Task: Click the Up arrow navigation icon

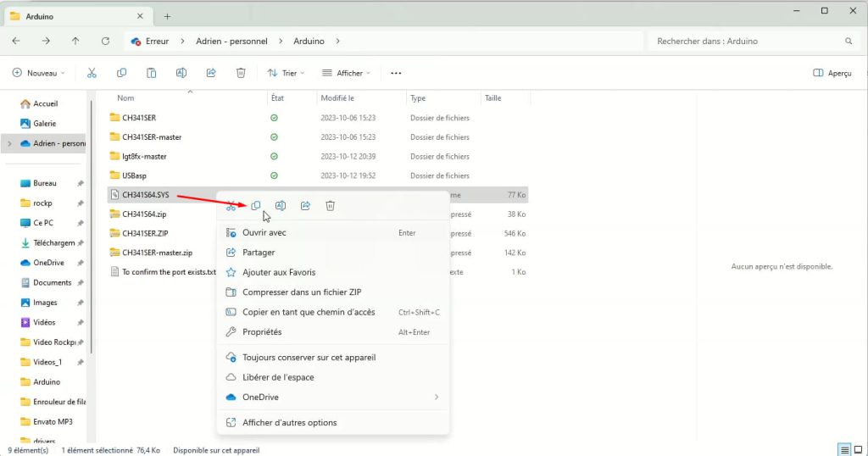Action: pos(75,41)
